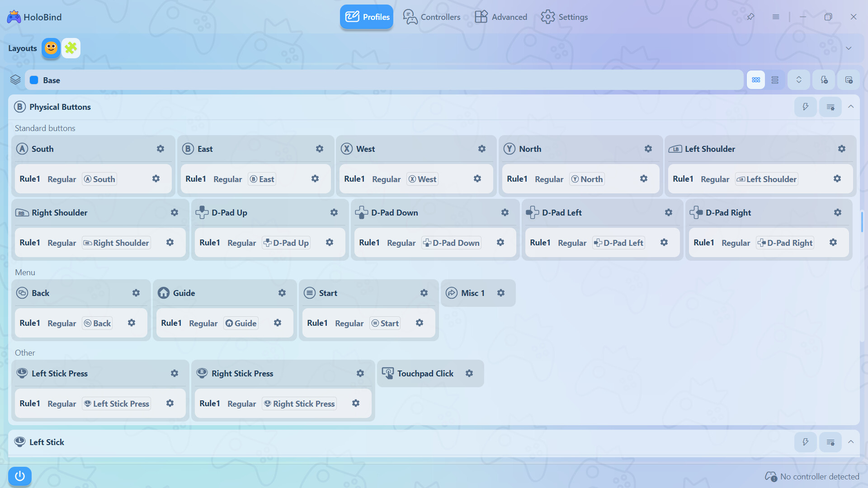Open the Settings tab

565,17
